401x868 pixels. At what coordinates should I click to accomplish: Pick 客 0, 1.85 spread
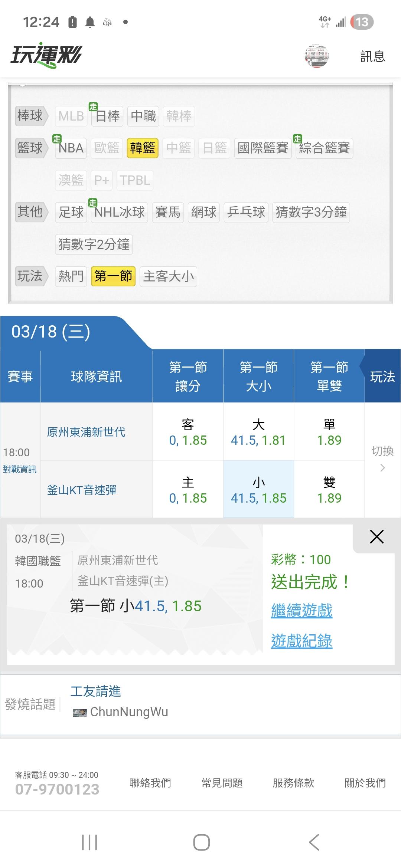[188, 432]
